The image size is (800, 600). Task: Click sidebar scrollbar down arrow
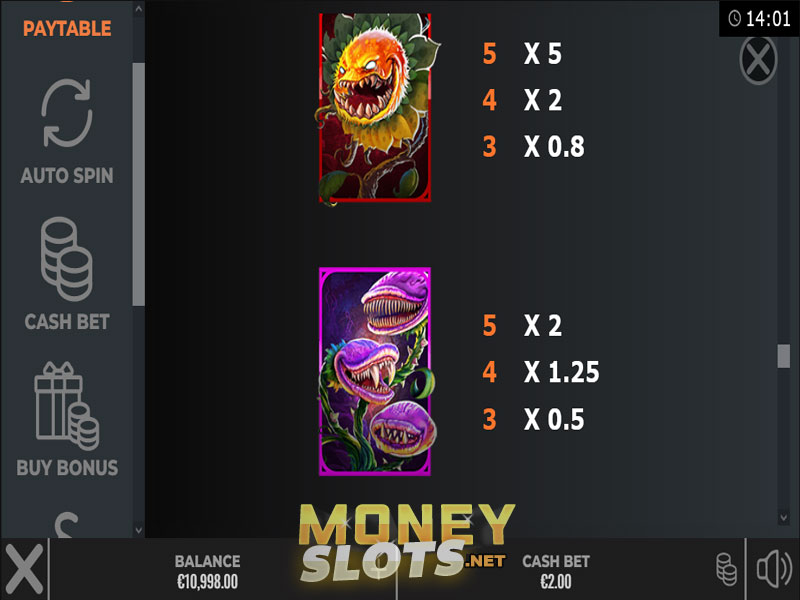(138, 530)
